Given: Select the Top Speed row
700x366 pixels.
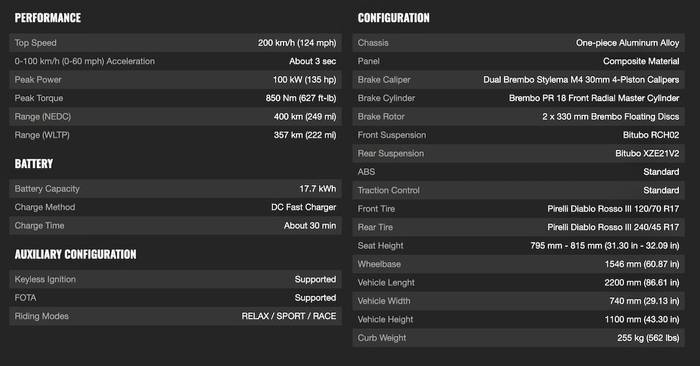Looking at the screenshot, I should (x=175, y=43).
